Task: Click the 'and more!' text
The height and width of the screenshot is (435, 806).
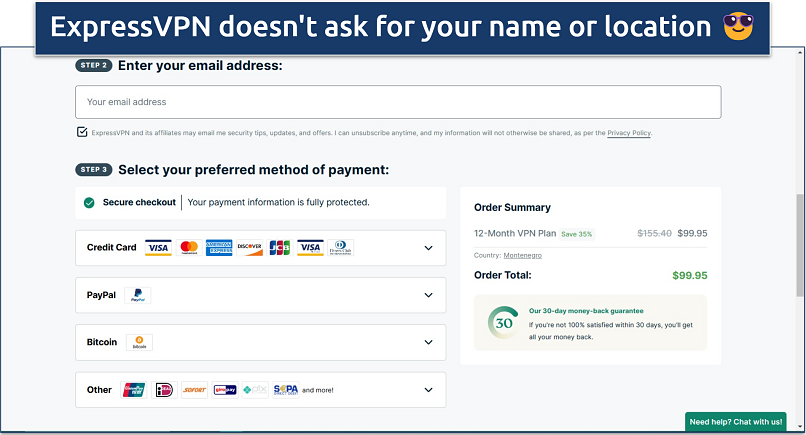Action: pyautogui.click(x=318, y=390)
